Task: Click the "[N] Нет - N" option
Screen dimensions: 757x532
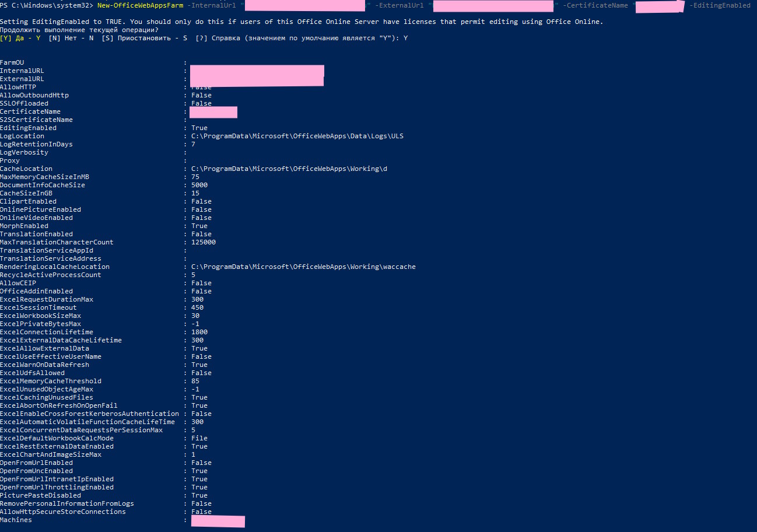Action: (x=71, y=38)
